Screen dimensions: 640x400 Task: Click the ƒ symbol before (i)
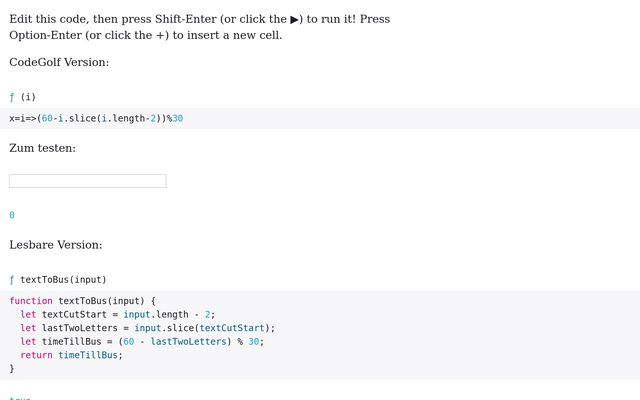(12, 97)
